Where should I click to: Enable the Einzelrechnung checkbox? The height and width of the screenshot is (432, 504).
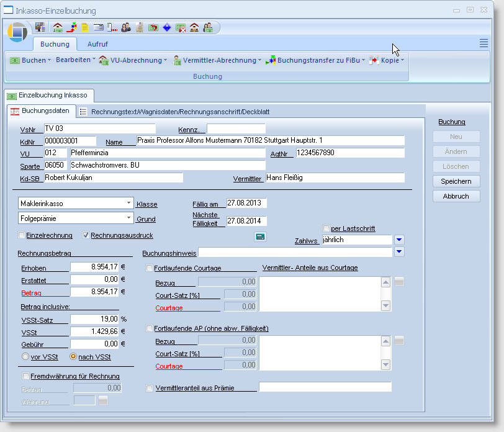pyautogui.click(x=22, y=235)
